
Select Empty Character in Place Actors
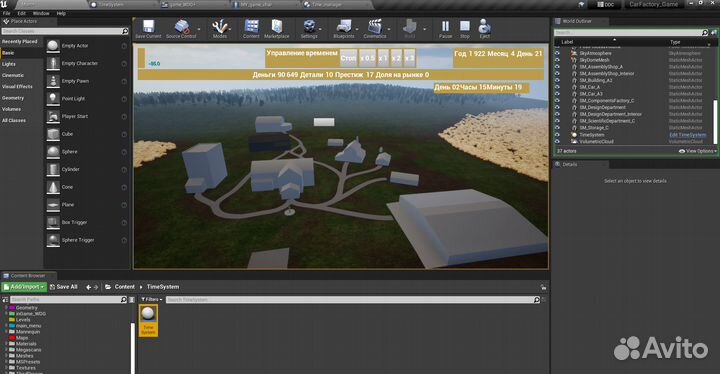[86, 63]
